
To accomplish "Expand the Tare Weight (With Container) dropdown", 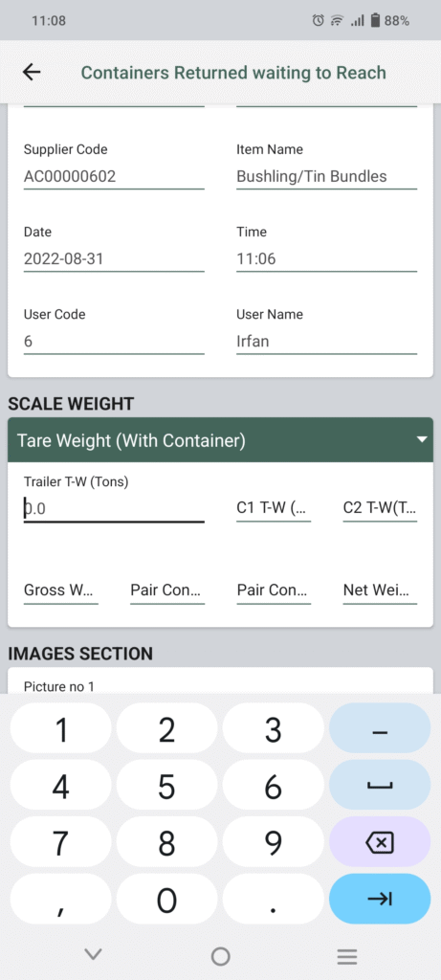I will point(220,440).
